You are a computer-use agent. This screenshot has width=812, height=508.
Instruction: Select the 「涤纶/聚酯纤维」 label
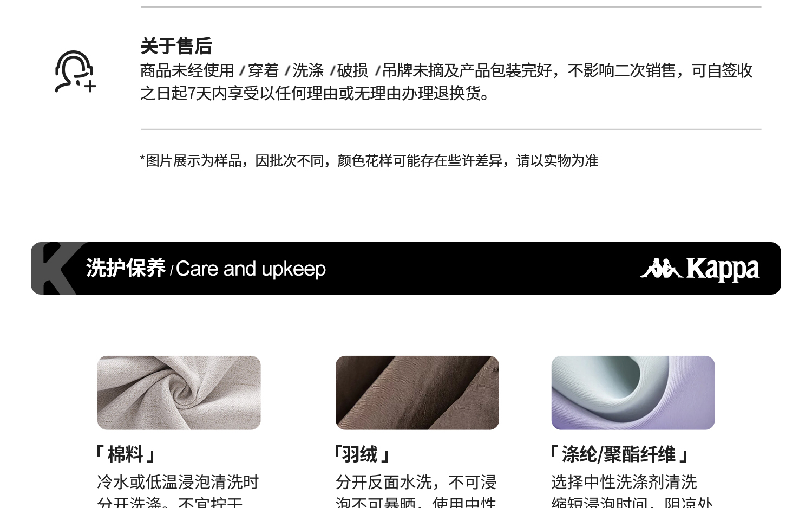click(618, 454)
